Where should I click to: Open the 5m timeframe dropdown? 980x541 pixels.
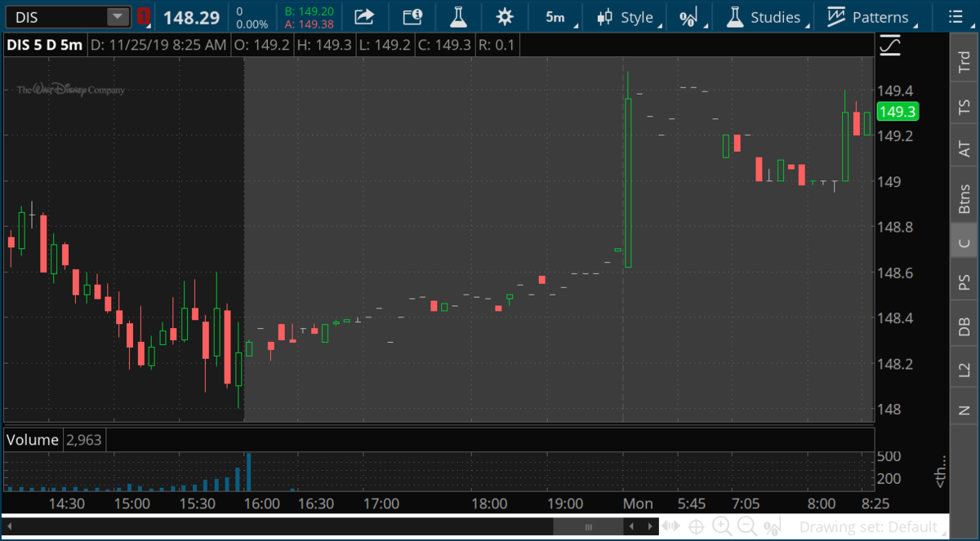point(558,16)
